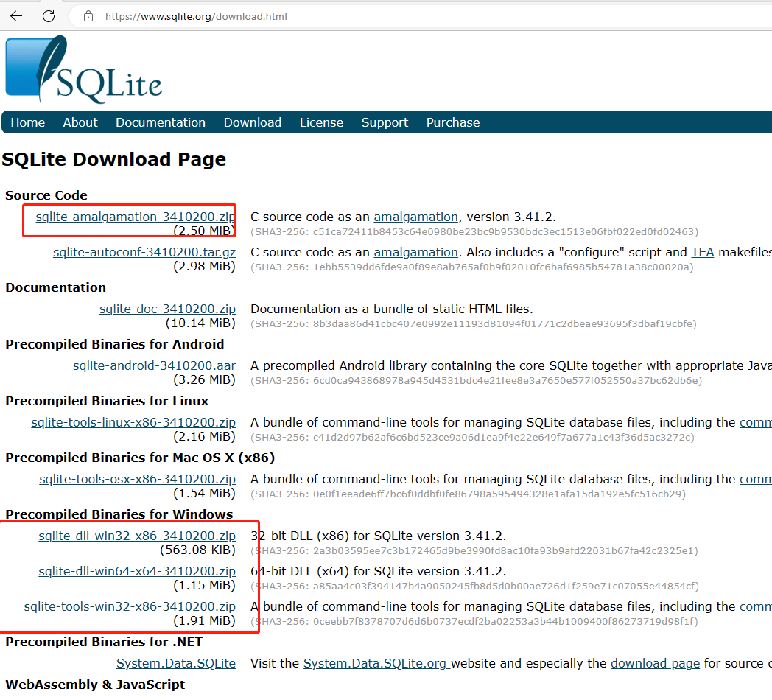Click truncated link in OS X description

(x=755, y=479)
